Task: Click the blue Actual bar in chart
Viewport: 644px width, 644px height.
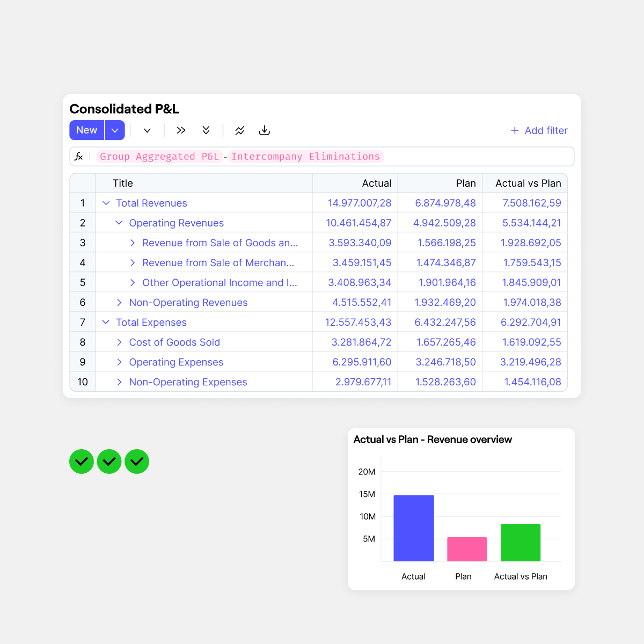Action: (x=413, y=528)
